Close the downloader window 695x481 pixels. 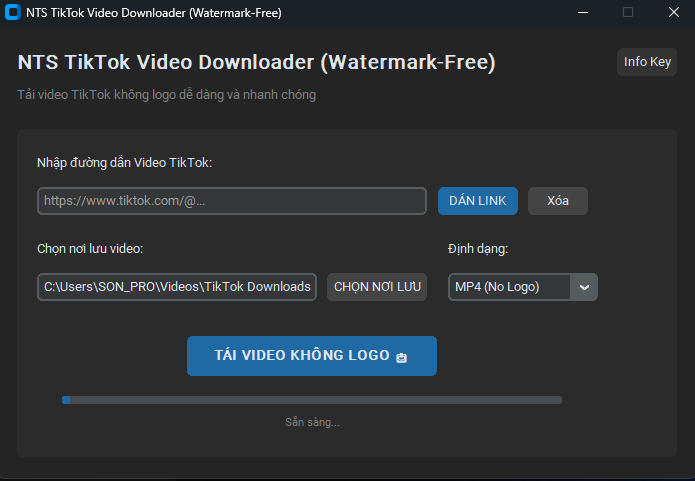pos(674,12)
